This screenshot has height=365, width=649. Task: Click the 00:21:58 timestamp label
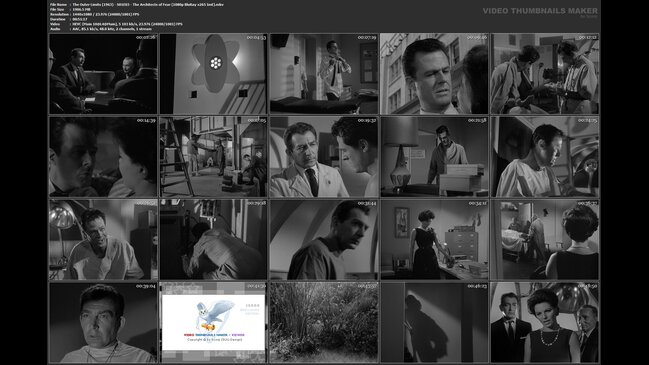pos(478,120)
